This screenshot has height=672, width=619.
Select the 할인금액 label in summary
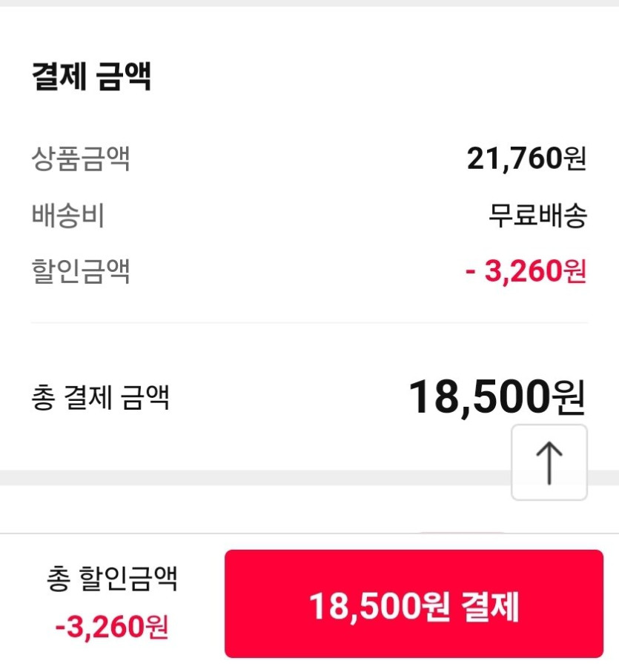coord(81,271)
